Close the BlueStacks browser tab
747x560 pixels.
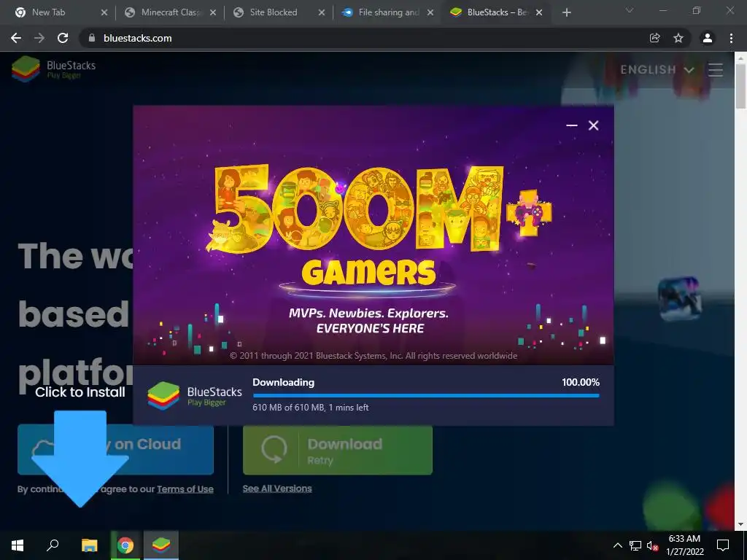click(x=539, y=12)
